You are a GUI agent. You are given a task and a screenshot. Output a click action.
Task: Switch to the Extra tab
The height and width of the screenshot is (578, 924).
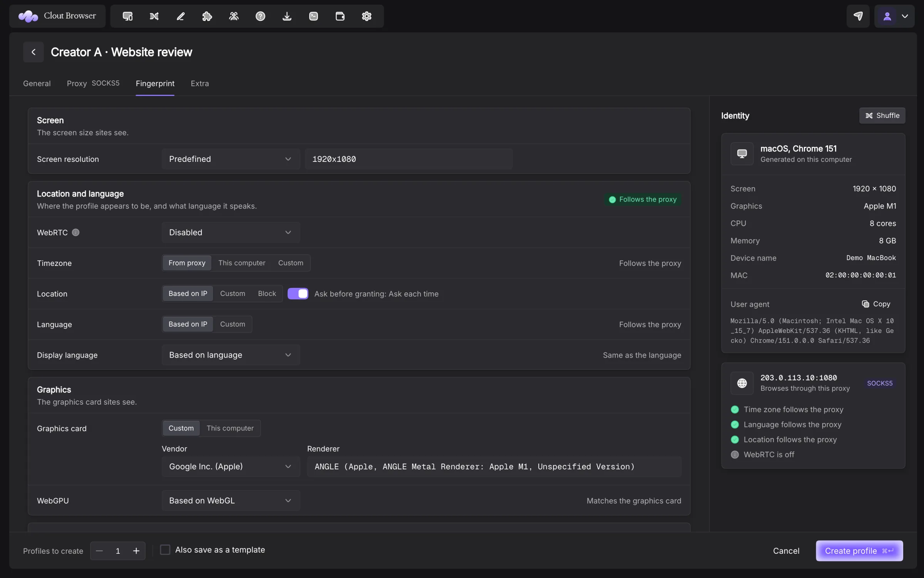(x=200, y=84)
